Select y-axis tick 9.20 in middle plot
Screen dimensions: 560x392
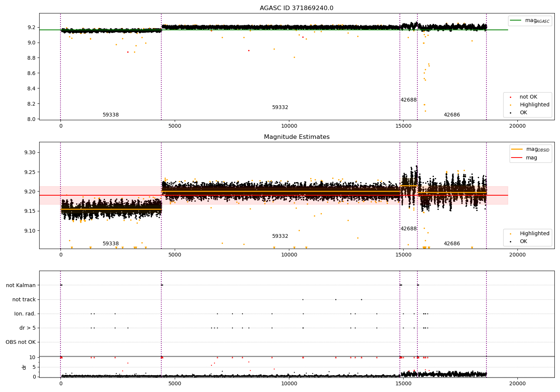(x=30, y=192)
